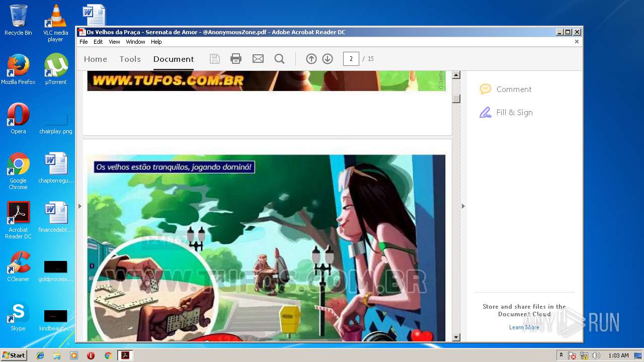Open the View menu
The width and height of the screenshot is (644, 362).
coord(115,42)
